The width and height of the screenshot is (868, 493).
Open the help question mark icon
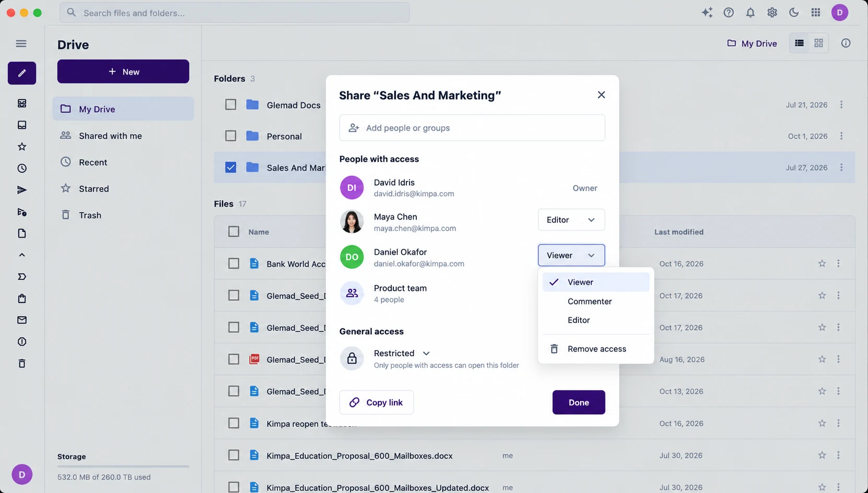point(729,13)
